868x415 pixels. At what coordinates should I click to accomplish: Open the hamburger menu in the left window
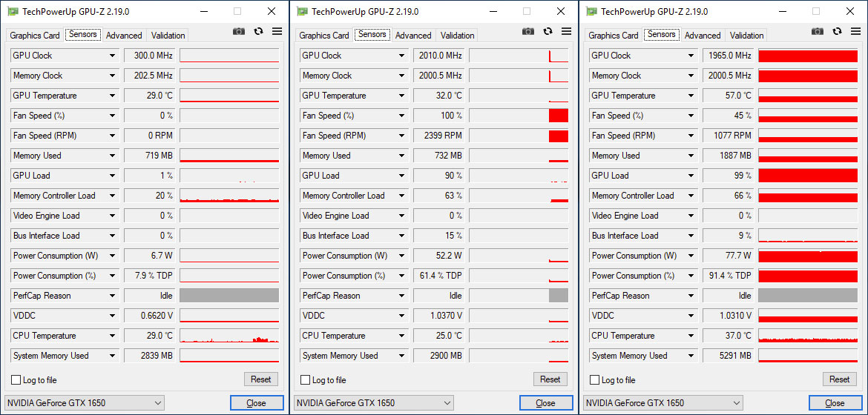tap(277, 31)
